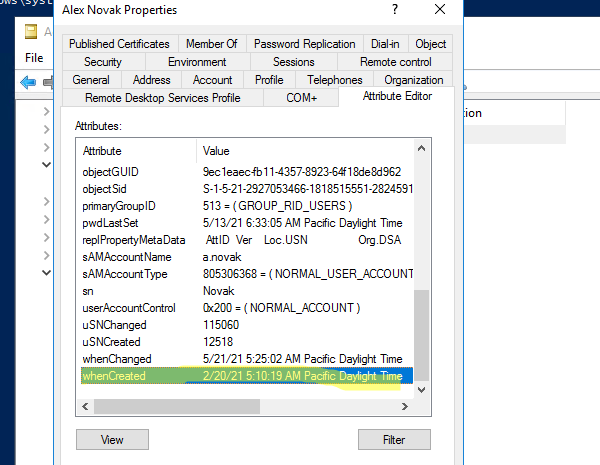Select the highlighted whenCreated attribute row
The width and height of the screenshot is (600, 465).
[247, 376]
